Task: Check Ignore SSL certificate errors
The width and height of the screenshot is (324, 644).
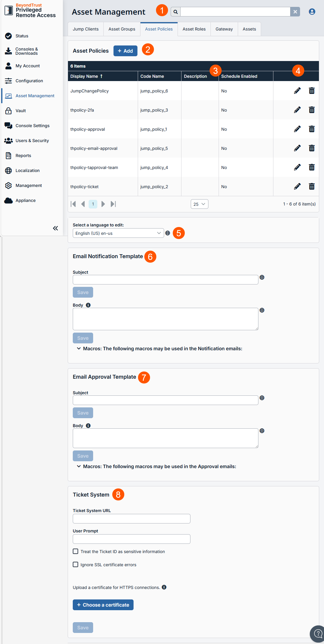Action: (75, 564)
